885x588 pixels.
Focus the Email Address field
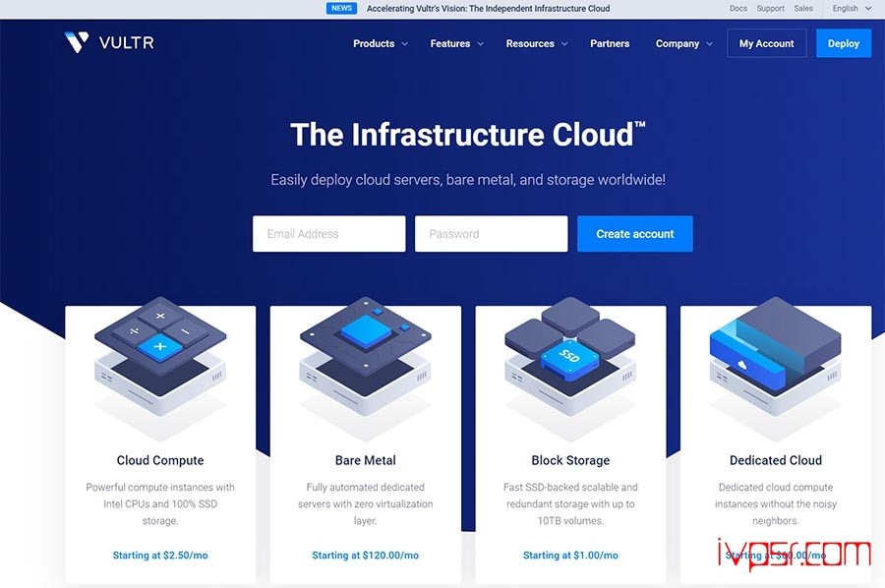tap(329, 234)
